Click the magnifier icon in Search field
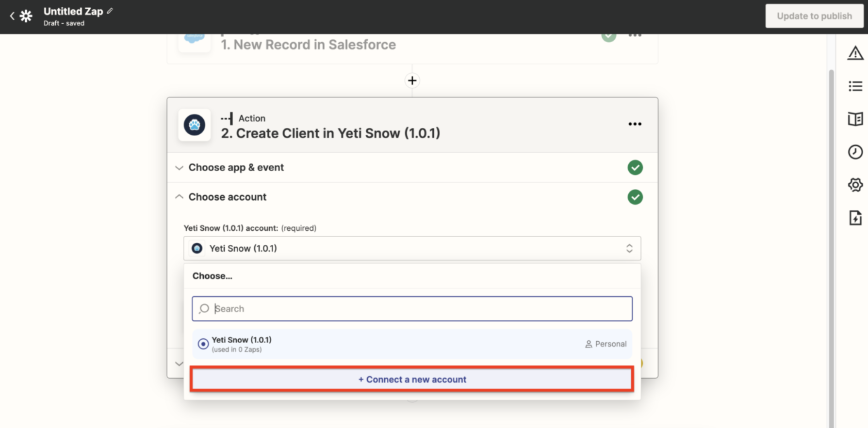Viewport: 868px width, 428px height. click(204, 309)
